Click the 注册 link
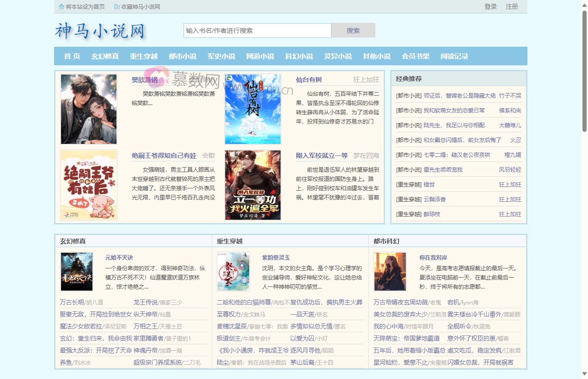Screen dimensions: 588x379 pos(512,6)
